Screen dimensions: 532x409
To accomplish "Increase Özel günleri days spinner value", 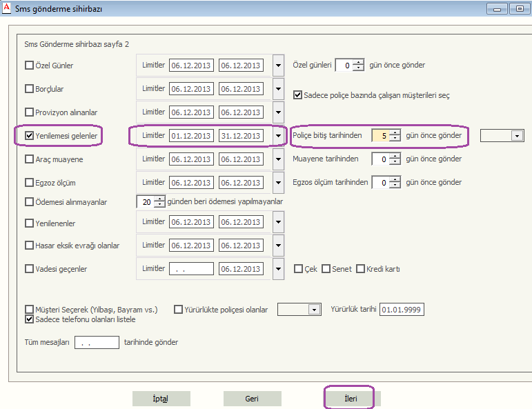I will pos(358,62).
